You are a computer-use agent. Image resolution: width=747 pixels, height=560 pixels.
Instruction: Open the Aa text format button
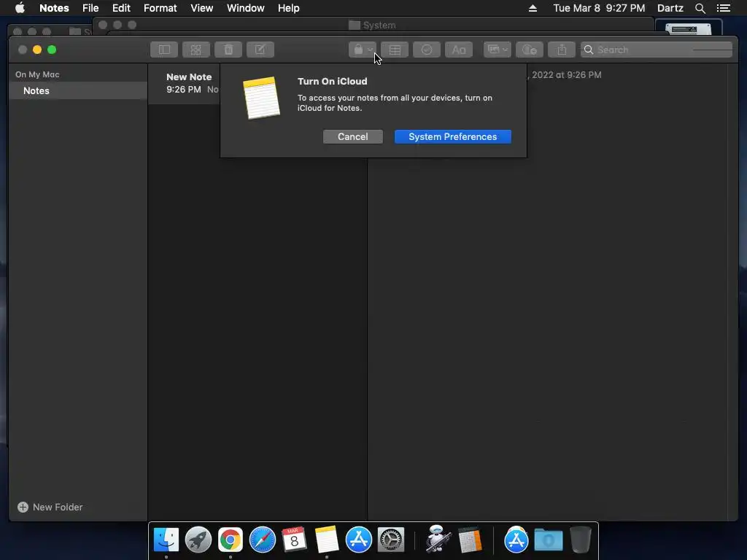click(459, 50)
